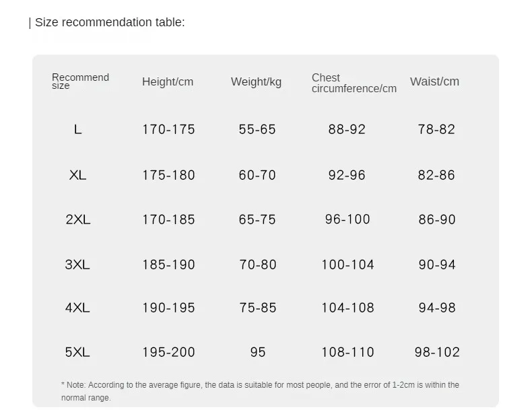Click the waist value '98-102'
Screen dimensions: 532x416
pyautogui.click(x=437, y=352)
